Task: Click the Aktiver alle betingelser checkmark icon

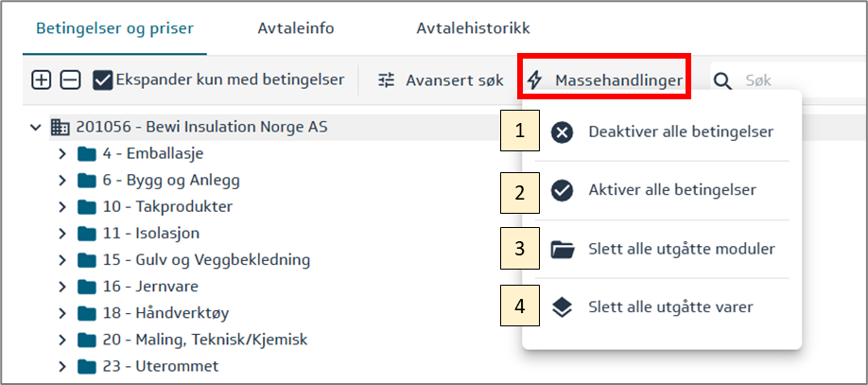Action: click(x=562, y=190)
